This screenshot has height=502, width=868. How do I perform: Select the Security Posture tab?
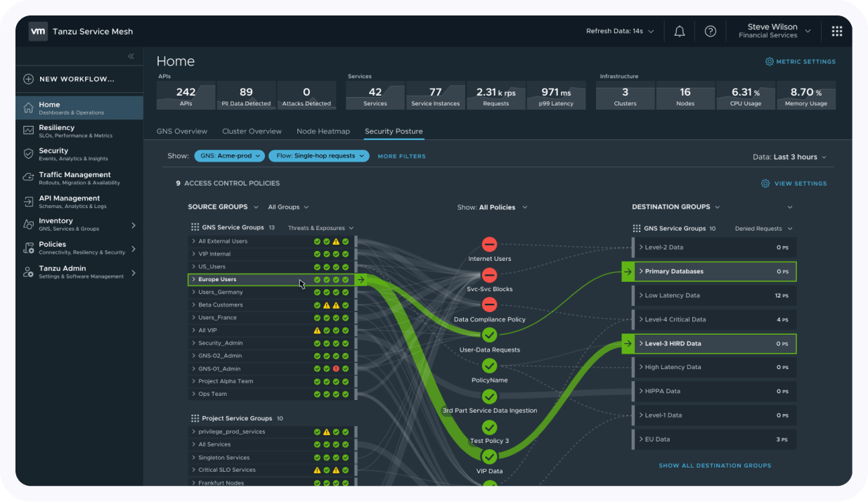[394, 131]
